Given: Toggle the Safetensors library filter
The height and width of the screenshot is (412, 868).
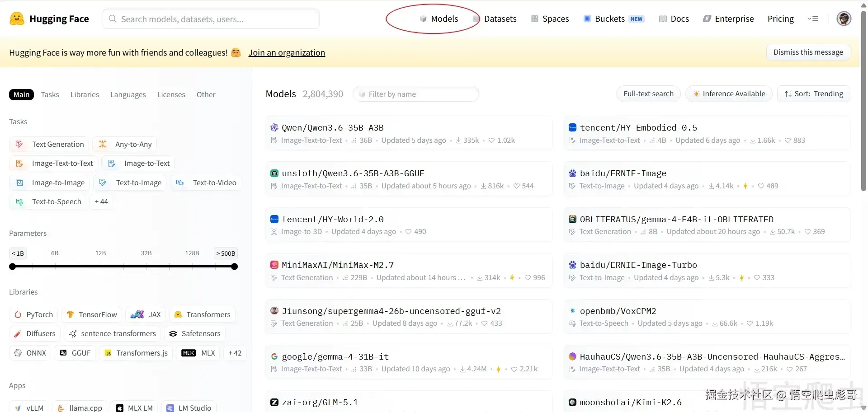Looking at the screenshot, I should coord(195,333).
